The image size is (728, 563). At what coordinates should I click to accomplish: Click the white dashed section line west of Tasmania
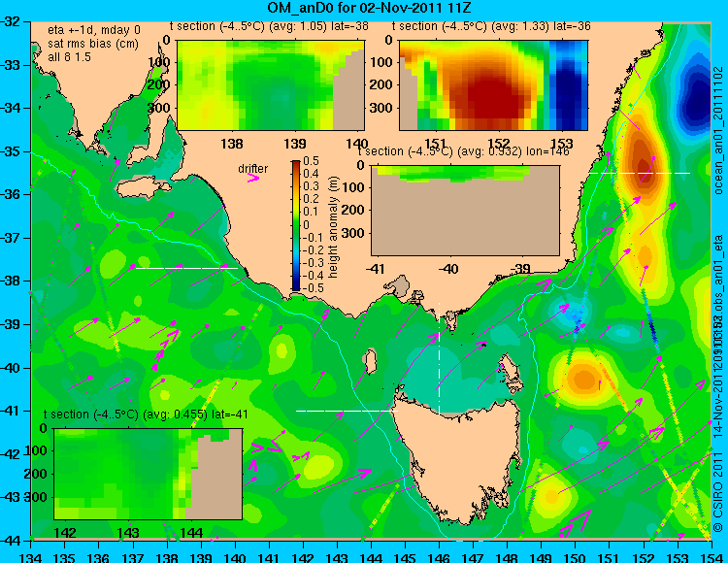[x=347, y=411]
